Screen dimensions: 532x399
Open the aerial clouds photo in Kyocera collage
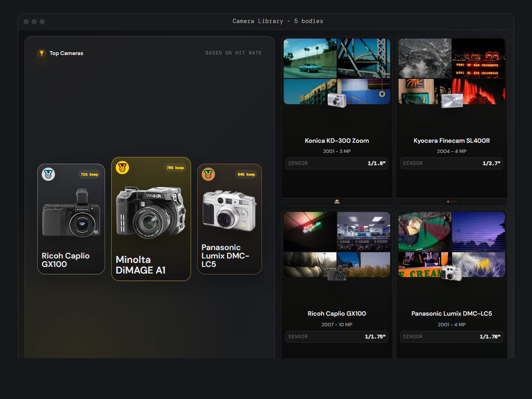(425, 58)
